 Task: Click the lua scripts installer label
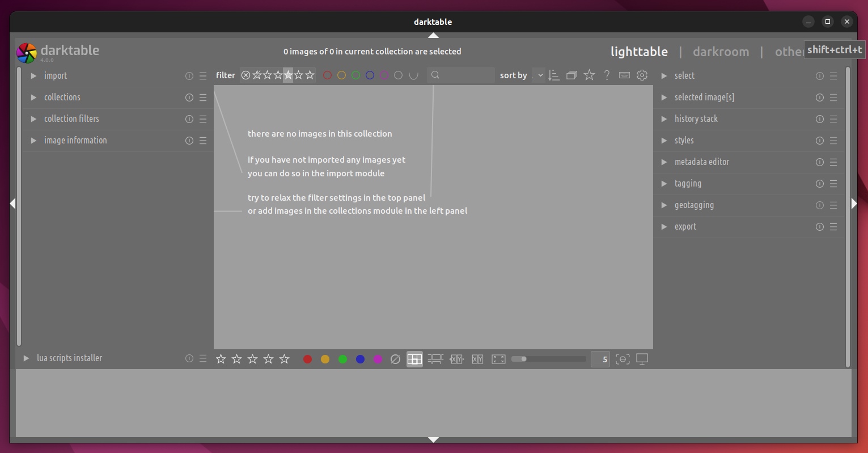[x=69, y=358]
